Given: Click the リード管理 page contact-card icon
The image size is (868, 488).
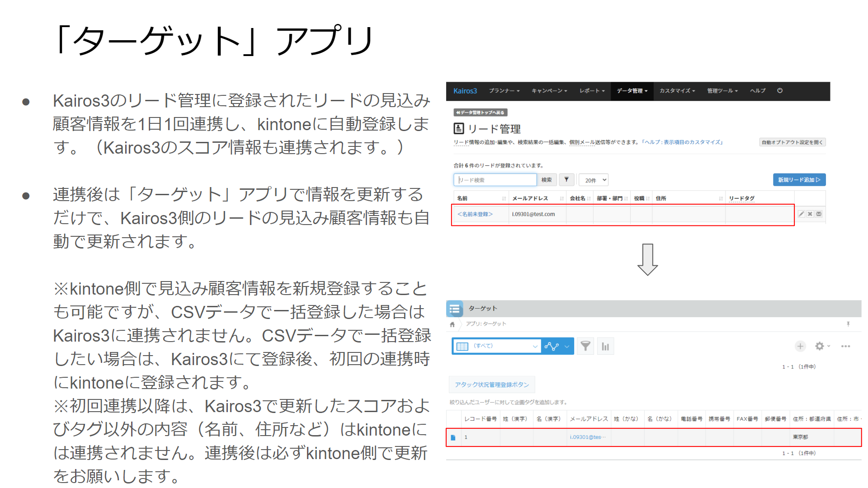Looking at the screenshot, I should point(459,129).
